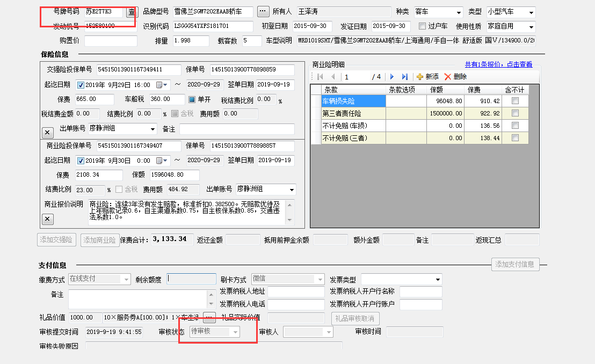Screen dimensions: 595x364
Task: Open the 商业险 start date calendar picker
Action: pyautogui.click(x=162, y=161)
